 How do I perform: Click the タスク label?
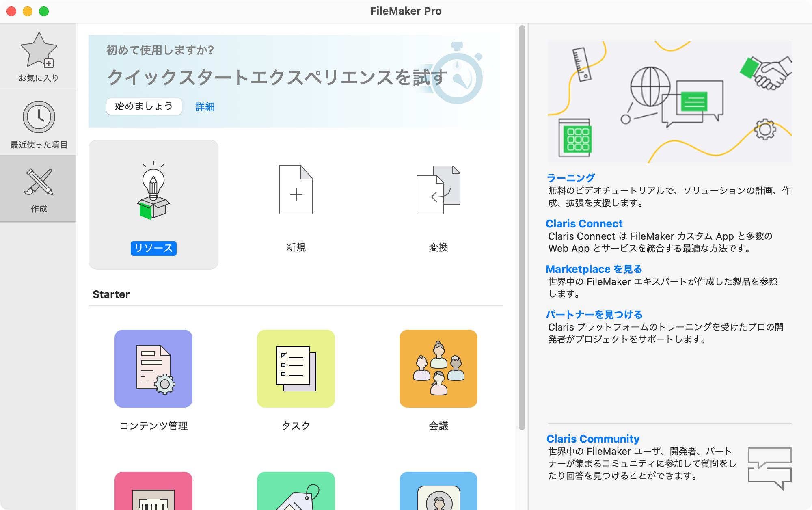coord(296,426)
